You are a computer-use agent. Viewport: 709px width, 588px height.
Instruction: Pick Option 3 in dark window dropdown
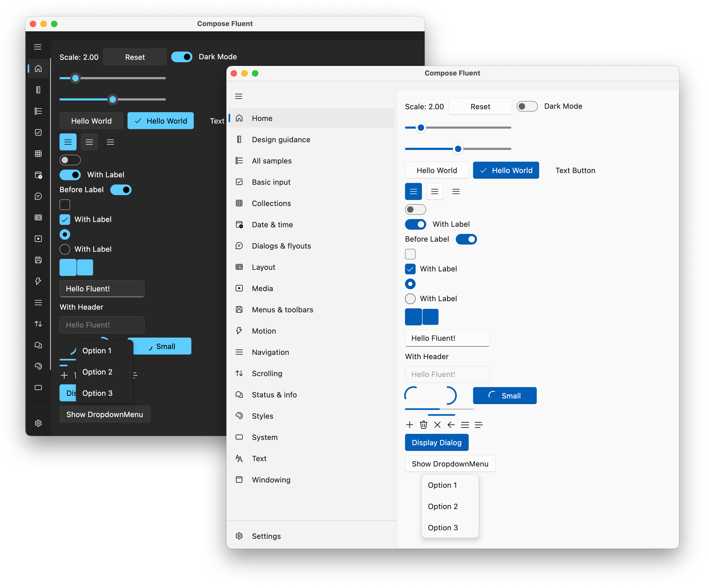(98, 393)
